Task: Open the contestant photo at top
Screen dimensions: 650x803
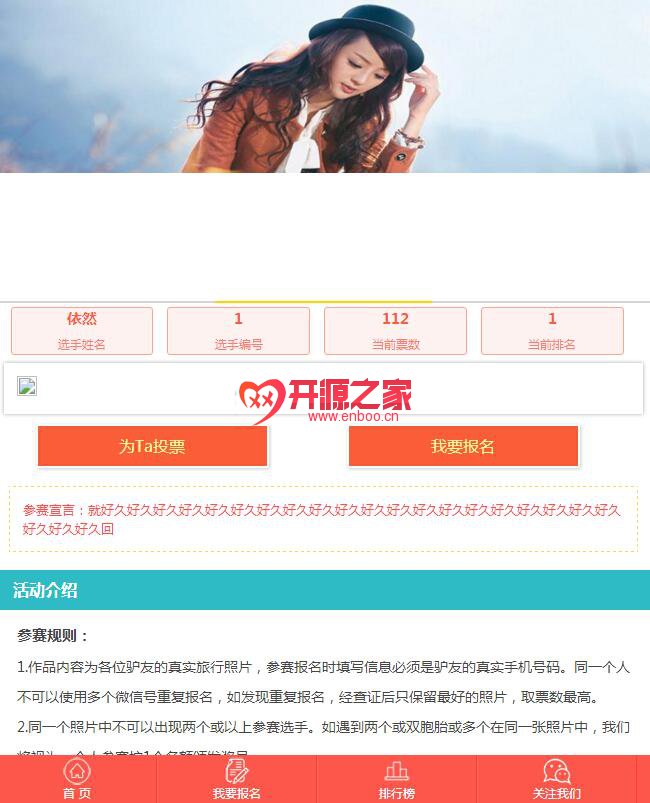Action: (325, 87)
